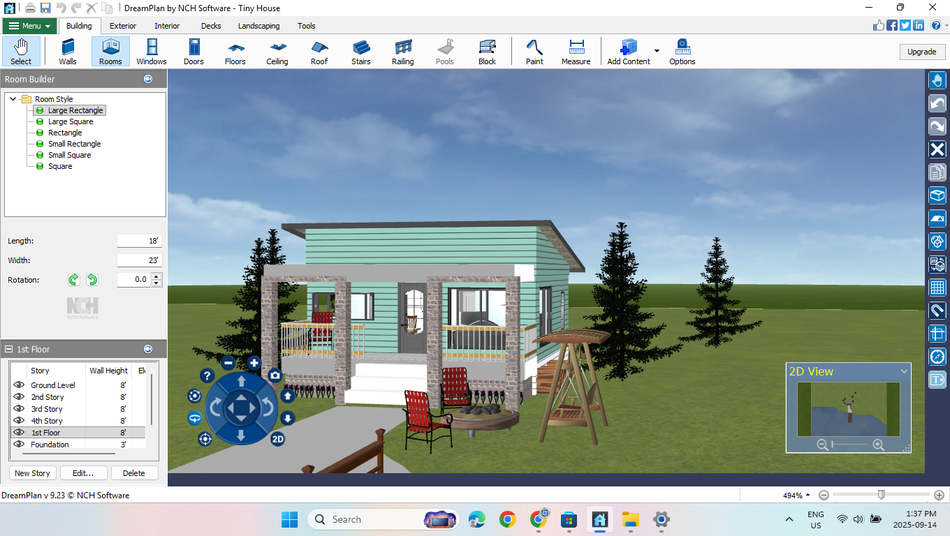Screen dimensions: 950x536
Task: Switch to 2D using navigator 2D button
Action: click(277, 439)
